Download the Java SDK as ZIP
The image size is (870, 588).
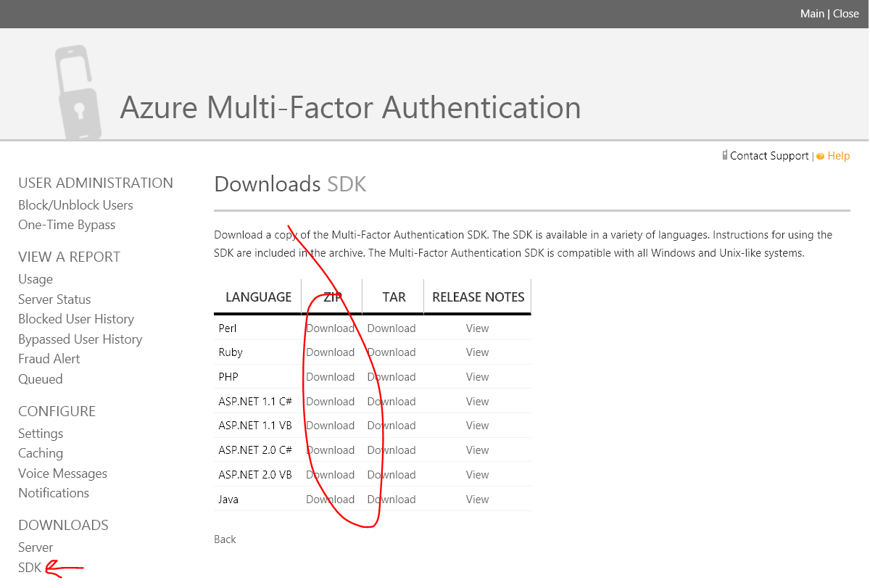[330, 500]
